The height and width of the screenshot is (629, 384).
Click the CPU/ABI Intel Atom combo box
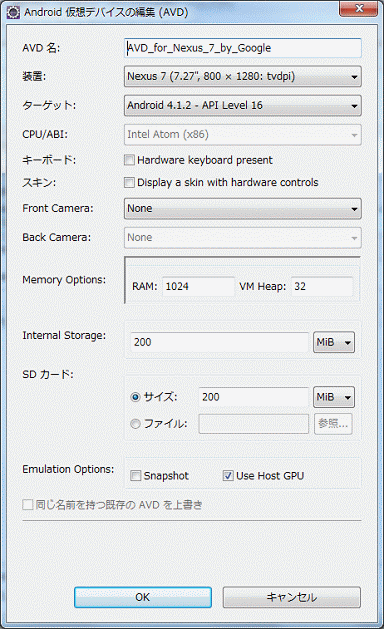point(243,135)
